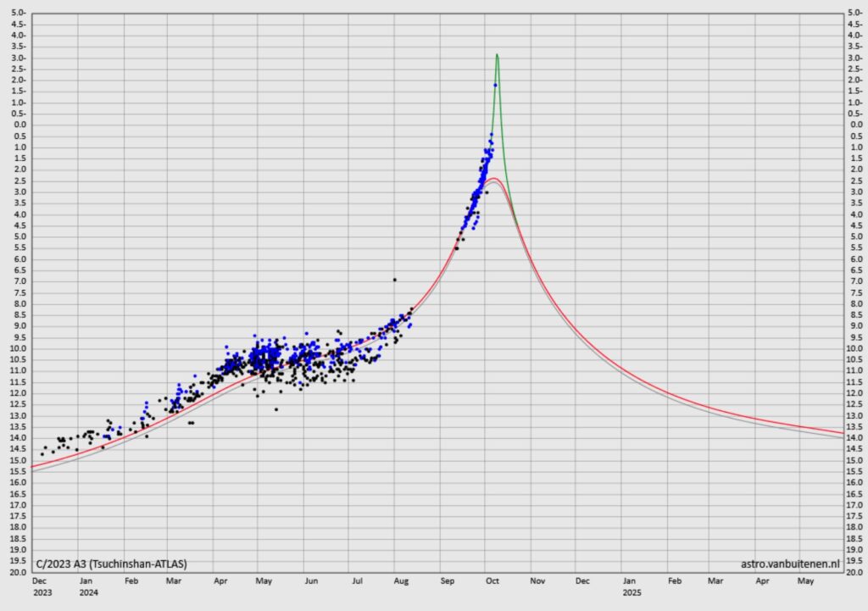Image resolution: width=868 pixels, height=611 pixels.
Task: Click the low black outlier near magnitude 12.7
Action: pyautogui.click(x=276, y=409)
